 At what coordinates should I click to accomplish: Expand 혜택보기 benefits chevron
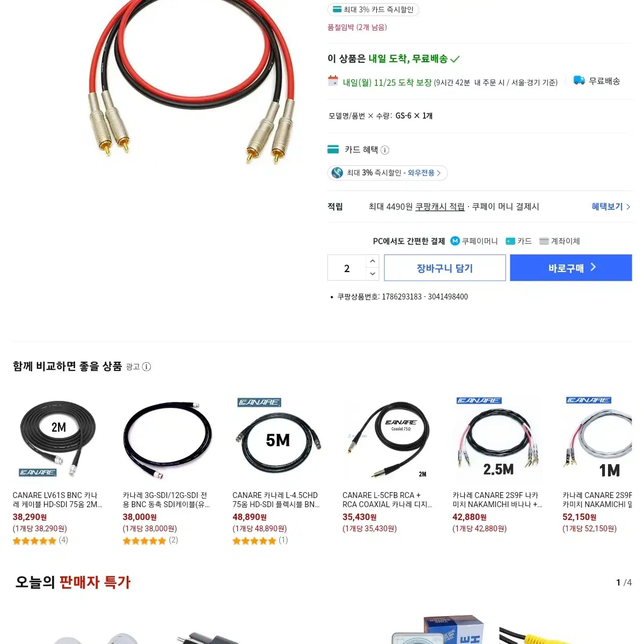click(x=628, y=207)
